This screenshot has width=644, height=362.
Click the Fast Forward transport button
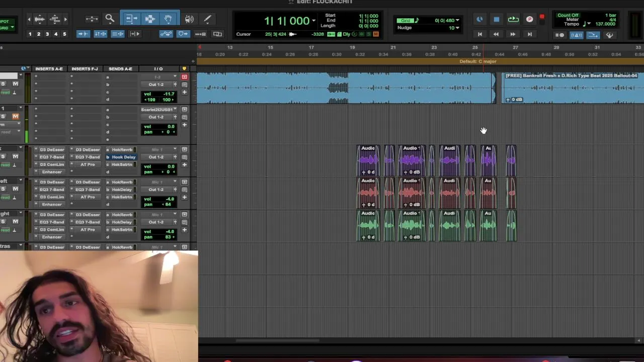pos(513,34)
